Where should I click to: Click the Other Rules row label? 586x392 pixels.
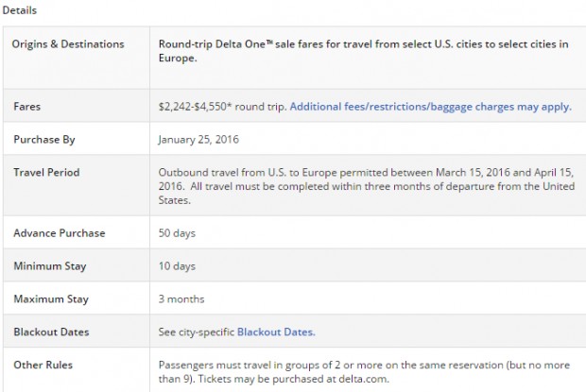tap(43, 365)
